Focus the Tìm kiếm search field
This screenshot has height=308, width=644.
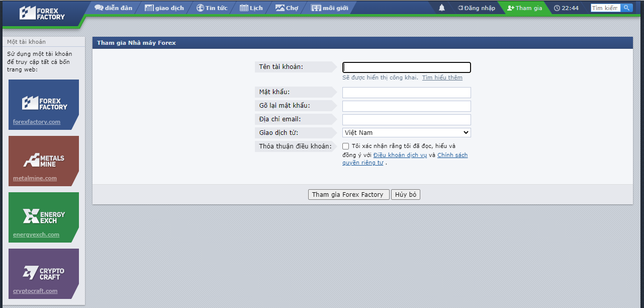[x=605, y=8]
